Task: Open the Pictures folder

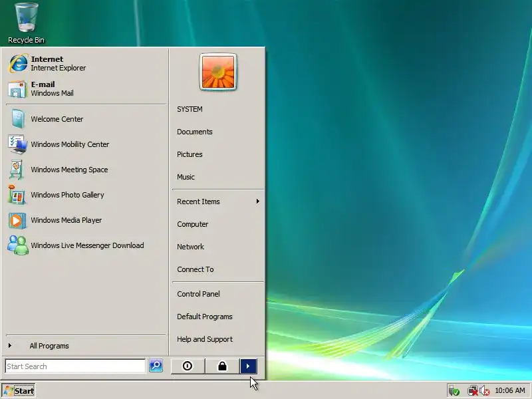Action: click(190, 154)
